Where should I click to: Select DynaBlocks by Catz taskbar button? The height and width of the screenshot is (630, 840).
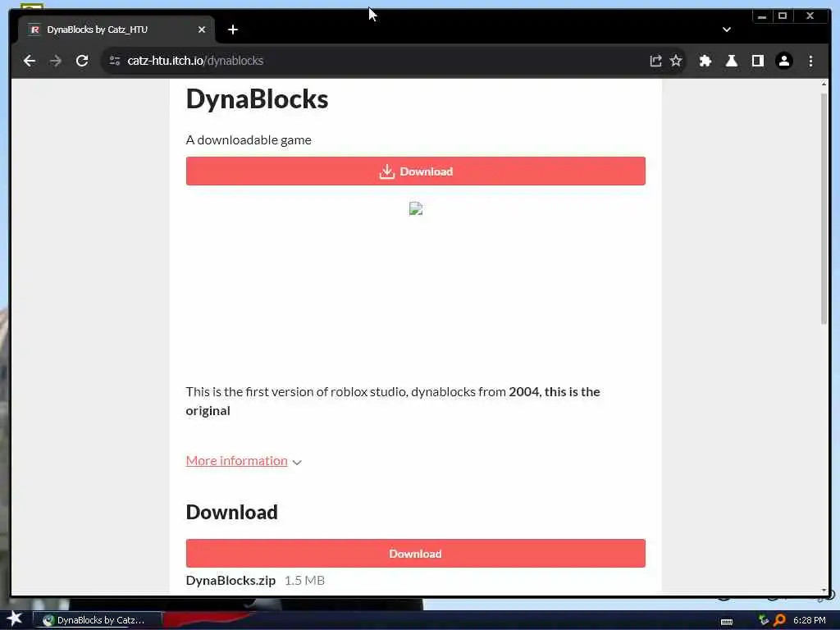point(98,620)
